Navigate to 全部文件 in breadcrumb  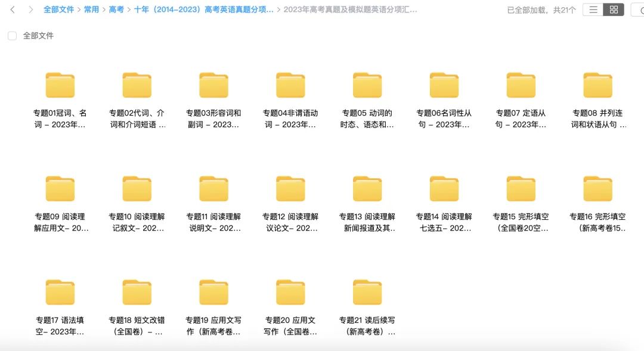click(x=58, y=10)
